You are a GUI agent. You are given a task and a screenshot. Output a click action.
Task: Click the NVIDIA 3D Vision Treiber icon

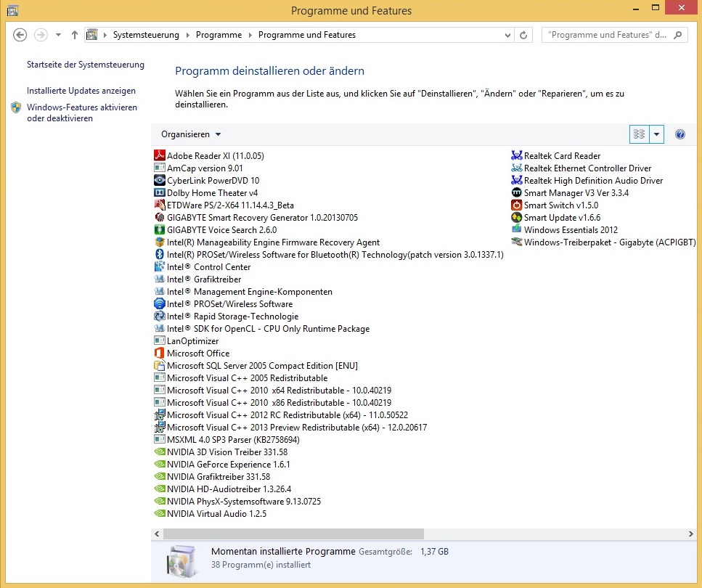[x=160, y=452]
